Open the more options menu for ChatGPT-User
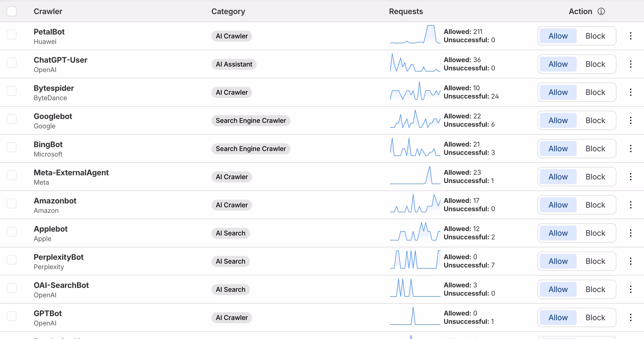This screenshot has width=644, height=339. click(631, 64)
